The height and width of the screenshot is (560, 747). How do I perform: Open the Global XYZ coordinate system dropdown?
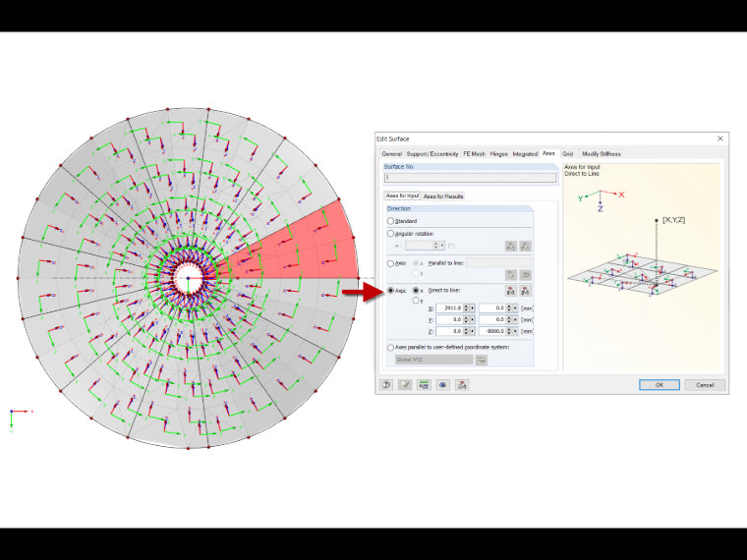pos(433,360)
